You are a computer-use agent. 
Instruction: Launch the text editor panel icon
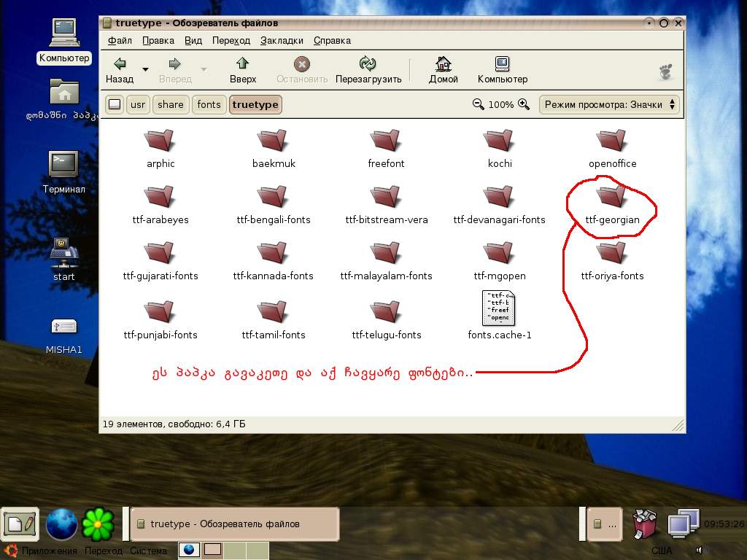(20, 524)
